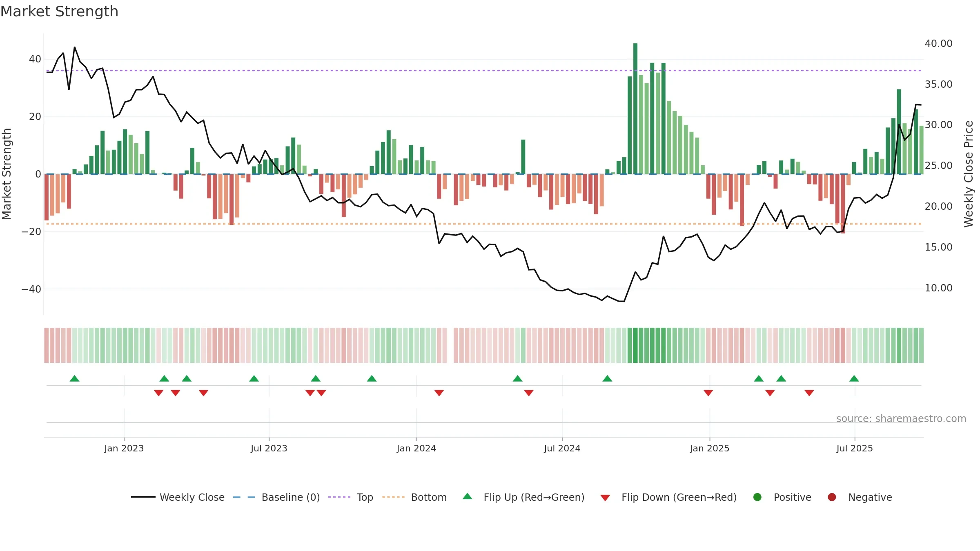Click the 40.00 price axis tick label
Image resolution: width=980 pixels, height=551 pixels.
(x=938, y=44)
